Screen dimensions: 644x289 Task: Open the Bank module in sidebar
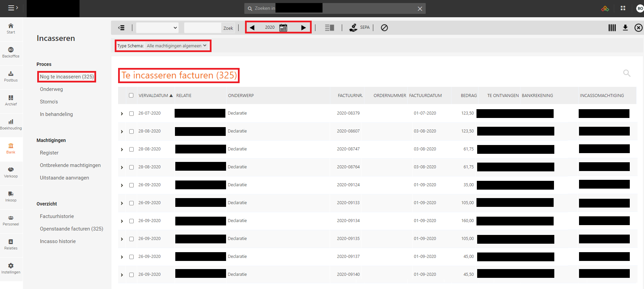click(x=11, y=148)
